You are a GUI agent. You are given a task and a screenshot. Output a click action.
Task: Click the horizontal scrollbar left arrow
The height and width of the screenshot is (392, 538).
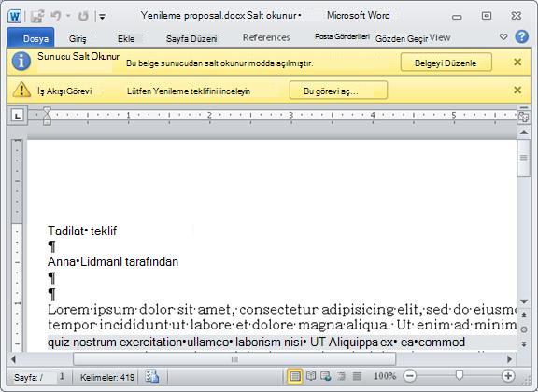pos(13,359)
